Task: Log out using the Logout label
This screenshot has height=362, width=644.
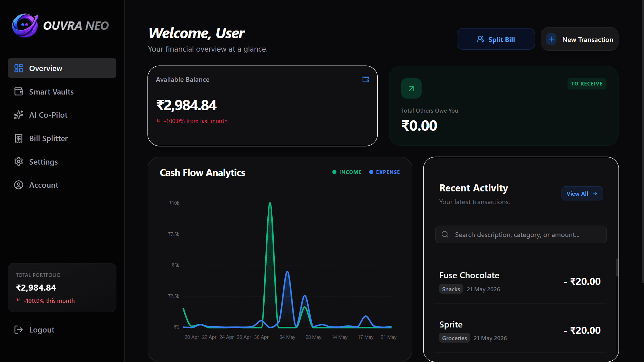Action: tap(42, 330)
